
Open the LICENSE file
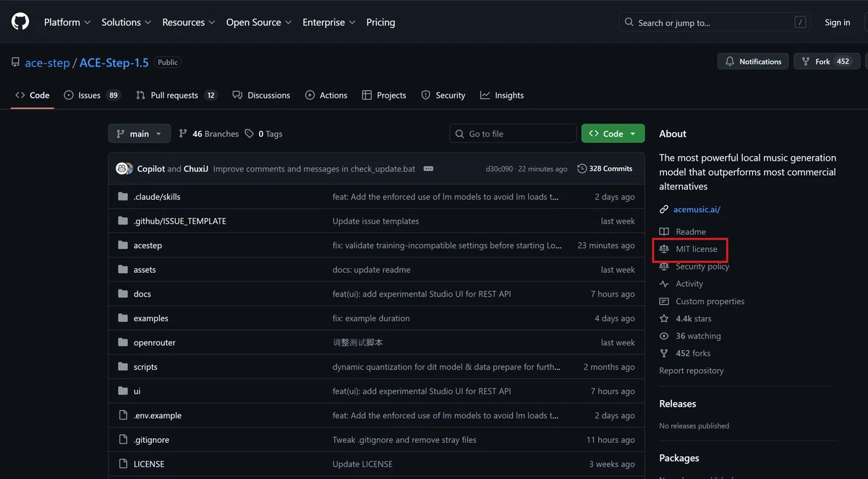(149, 464)
